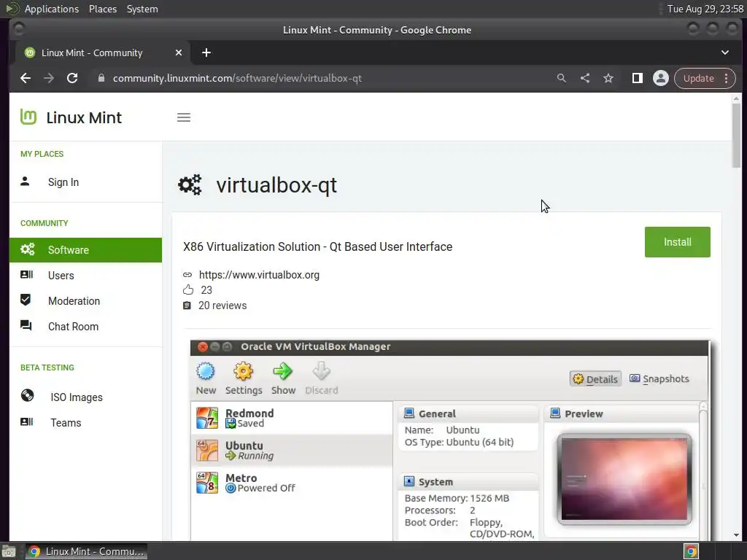
Task: Select Software in the sidebar
Action: click(86, 249)
